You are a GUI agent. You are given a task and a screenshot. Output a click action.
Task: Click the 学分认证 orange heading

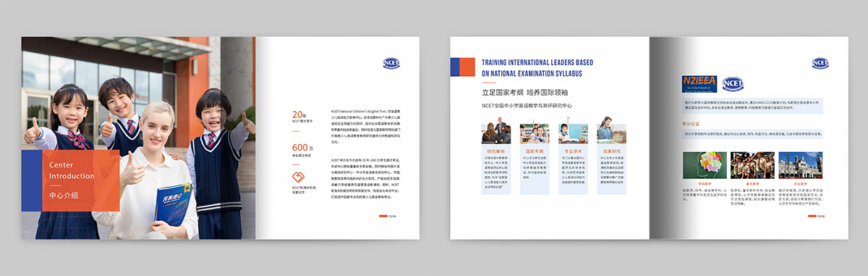click(x=690, y=124)
